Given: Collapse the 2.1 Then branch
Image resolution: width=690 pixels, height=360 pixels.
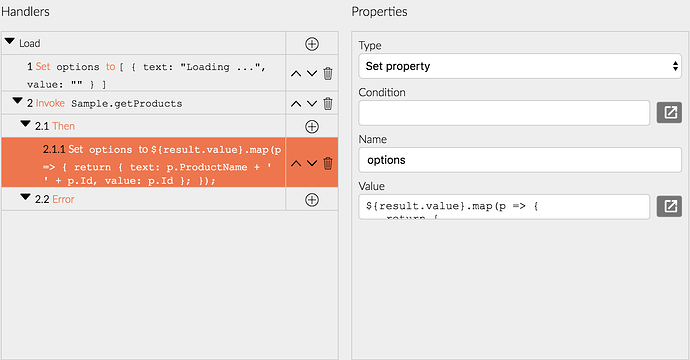Looking at the screenshot, I should [x=26, y=124].
